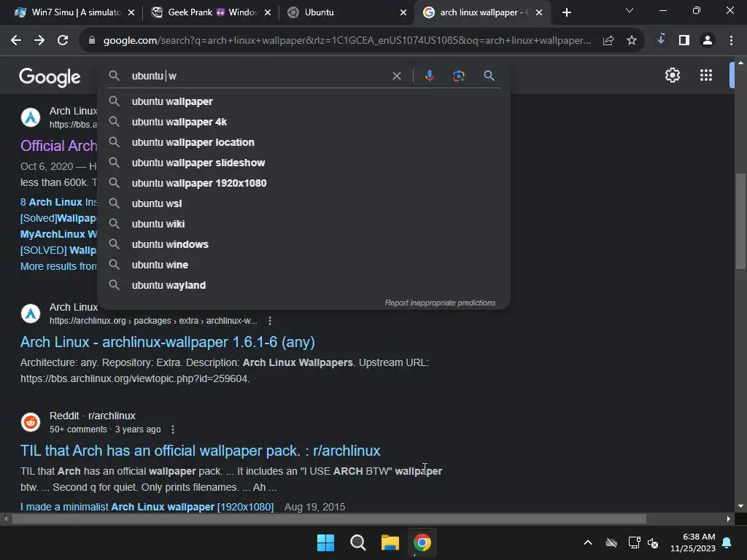Go back to the previous page
The width and height of the screenshot is (747, 560).
pos(16,41)
